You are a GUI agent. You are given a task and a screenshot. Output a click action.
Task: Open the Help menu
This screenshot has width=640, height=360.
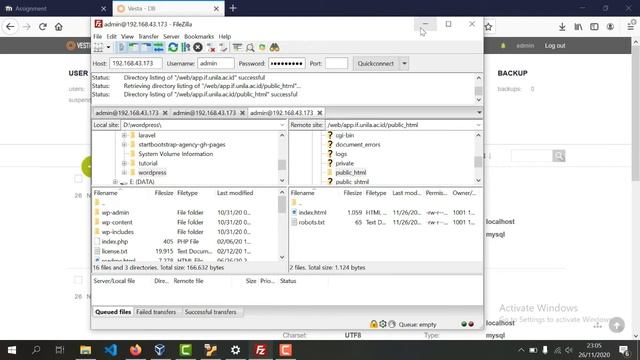(224, 36)
